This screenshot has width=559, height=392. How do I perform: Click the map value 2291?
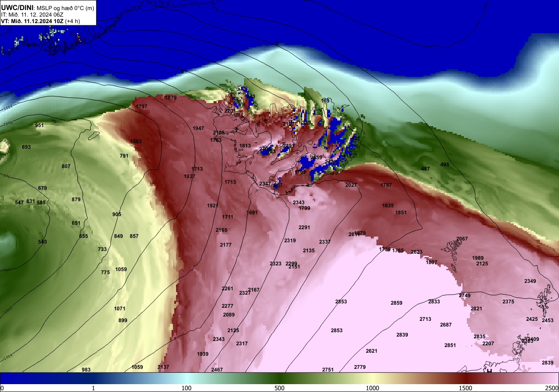tap(304, 227)
